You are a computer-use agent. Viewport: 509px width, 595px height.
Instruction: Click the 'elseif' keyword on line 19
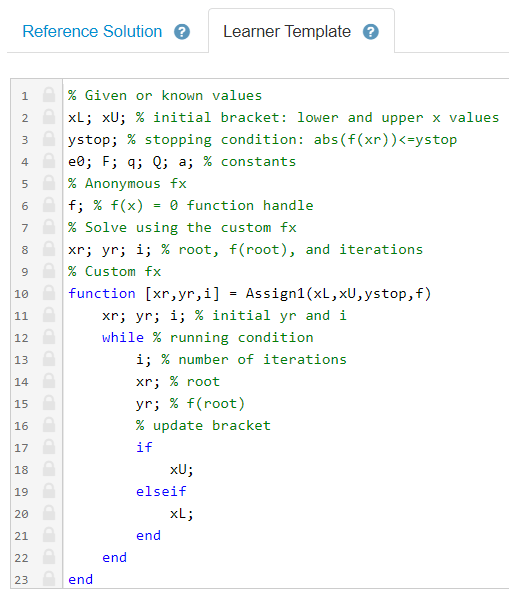pyautogui.click(x=161, y=491)
